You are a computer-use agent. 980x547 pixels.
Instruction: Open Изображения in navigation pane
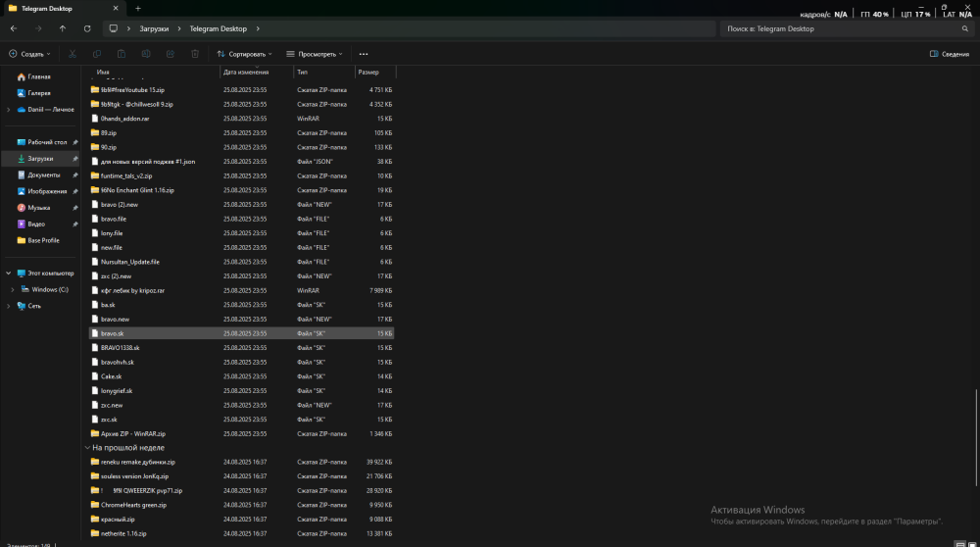47,191
